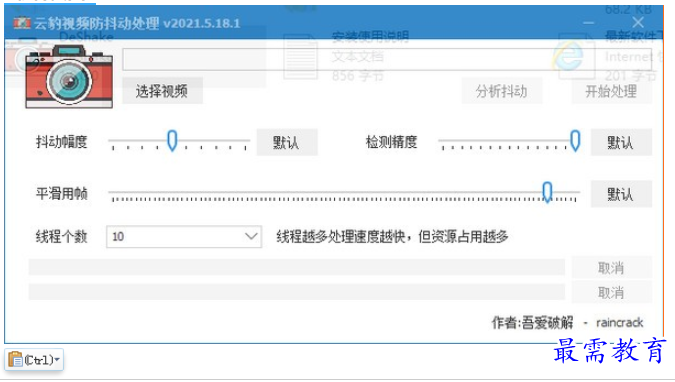Click the upper 取消 button
The height and width of the screenshot is (382, 675).
click(x=611, y=268)
